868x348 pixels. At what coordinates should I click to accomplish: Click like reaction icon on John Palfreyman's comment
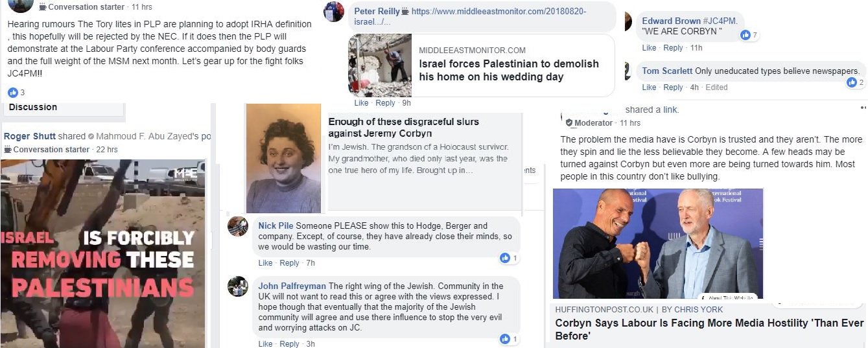click(505, 339)
